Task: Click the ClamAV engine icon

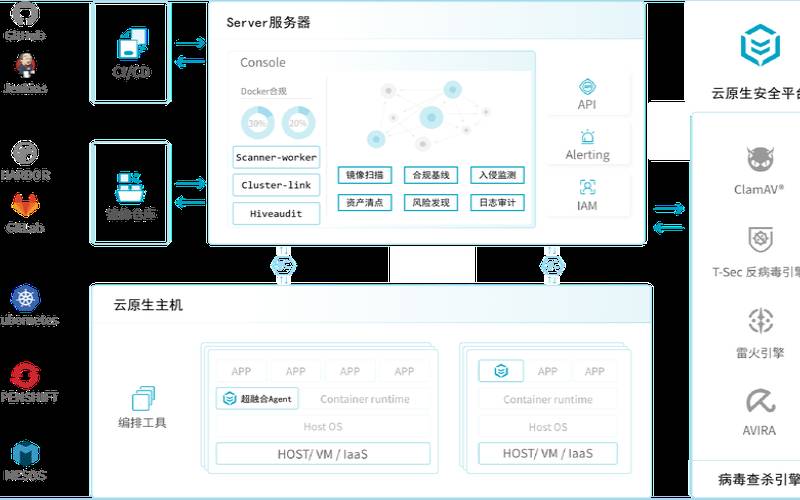Action: tap(761, 160)
